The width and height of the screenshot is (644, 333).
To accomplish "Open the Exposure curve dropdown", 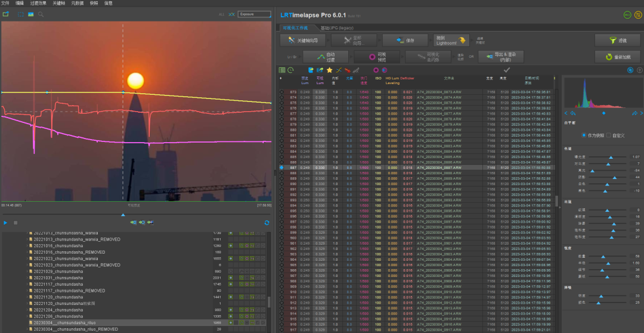I will [253, 14].
